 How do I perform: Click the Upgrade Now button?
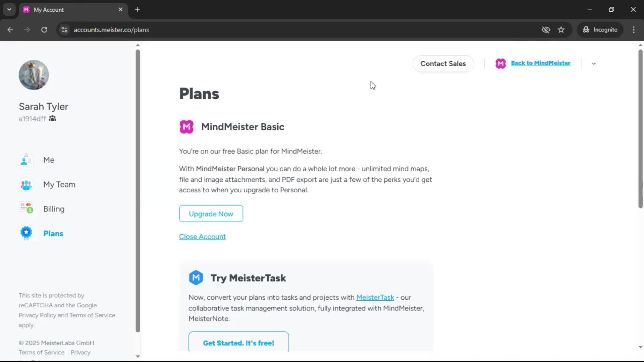211,214
